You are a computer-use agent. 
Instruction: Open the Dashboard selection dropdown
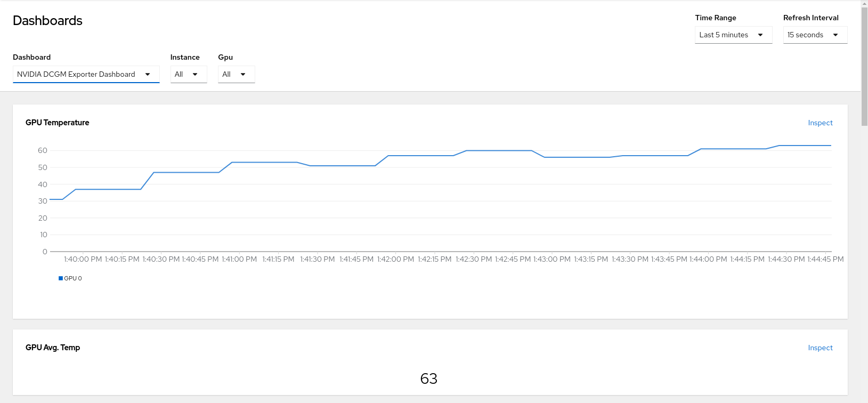[86, 74]
